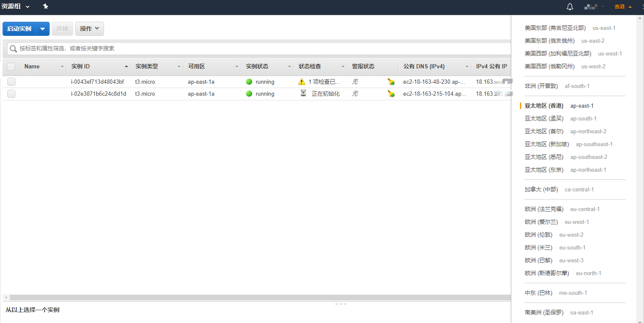Click the 1 项检查已 status text
This screenshot has height=323, width=644.
coord(325,82)
